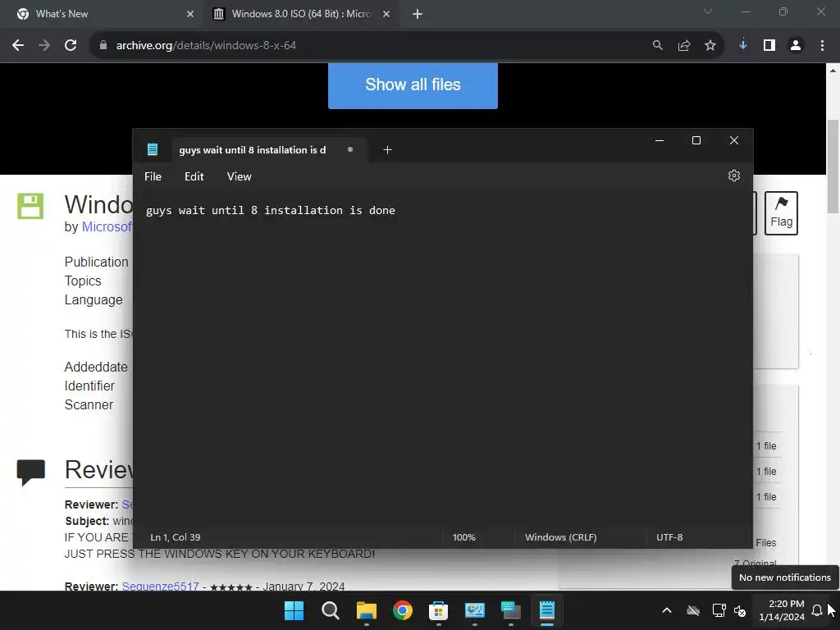Flag this archive.org item

(x=781, y=212)
